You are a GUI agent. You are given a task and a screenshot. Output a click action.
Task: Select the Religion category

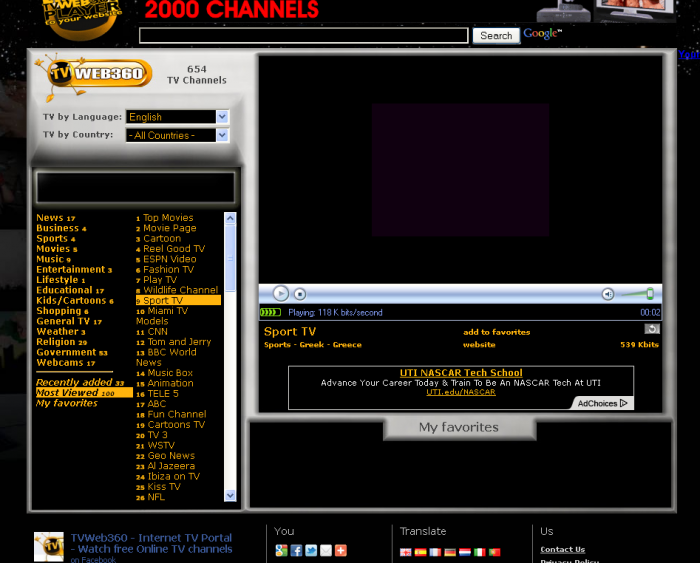tap(62, 342)
